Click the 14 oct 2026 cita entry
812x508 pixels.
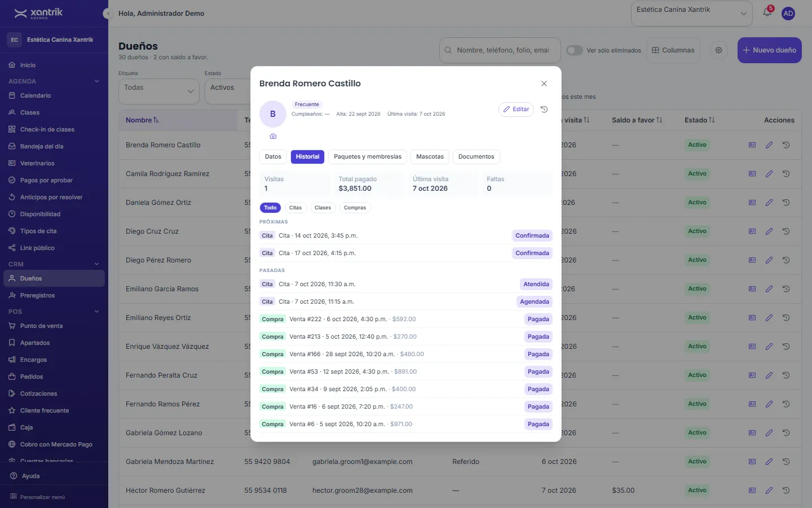(x=405, y=236)
